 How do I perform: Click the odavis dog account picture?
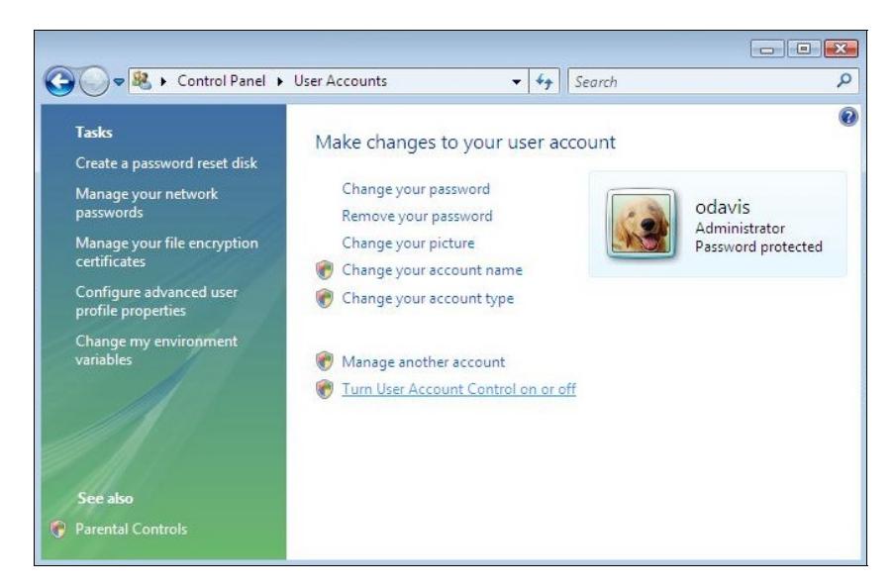click(641, 224)
